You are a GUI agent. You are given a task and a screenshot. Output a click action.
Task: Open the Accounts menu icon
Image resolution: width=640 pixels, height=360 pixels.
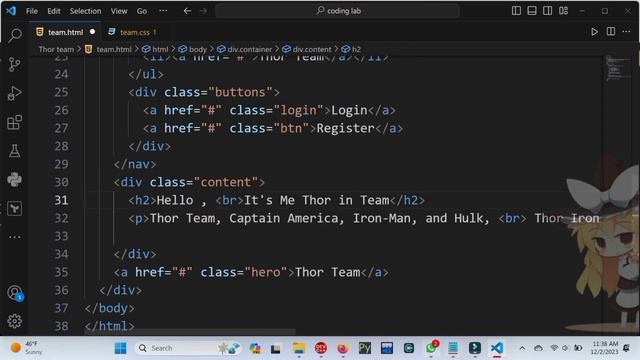point(15,292)
